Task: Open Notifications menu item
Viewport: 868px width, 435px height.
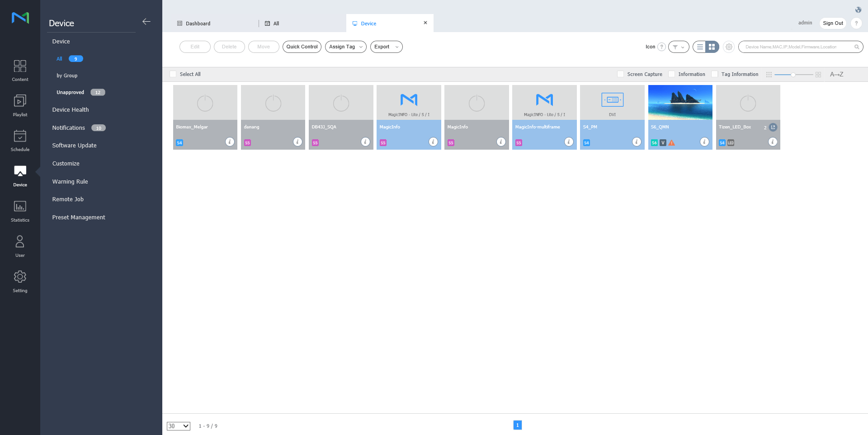Action: tap(68, 128)
